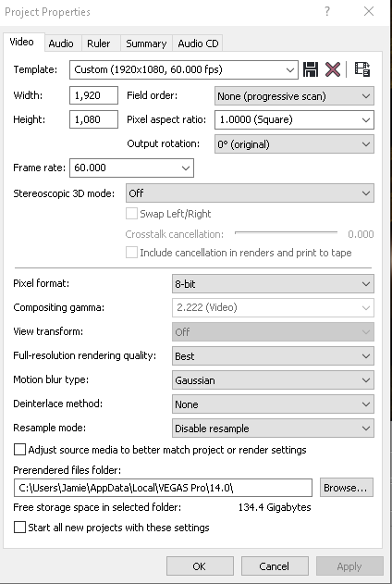Open the Resample mode dropdown
The height and width of the screenshot is (584, 392).
point(273,429)
